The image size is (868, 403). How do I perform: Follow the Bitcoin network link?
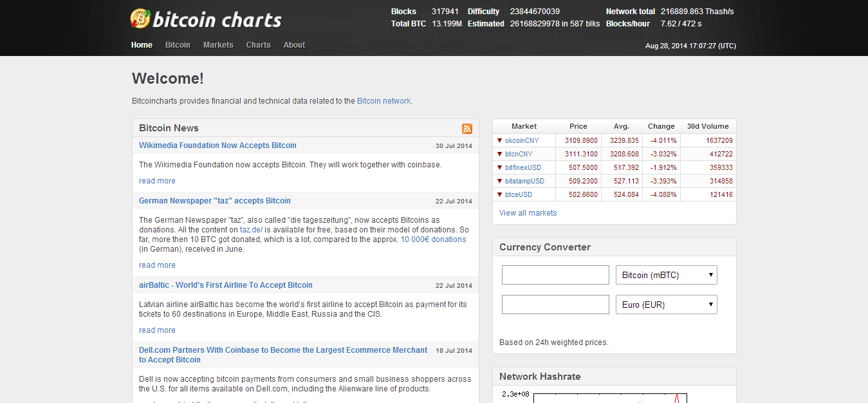(383, 101)
